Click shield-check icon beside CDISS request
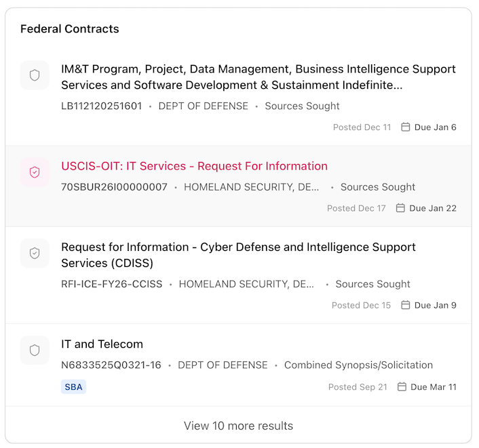The height and width of the screenshot is (448, 479). (35, 253)
